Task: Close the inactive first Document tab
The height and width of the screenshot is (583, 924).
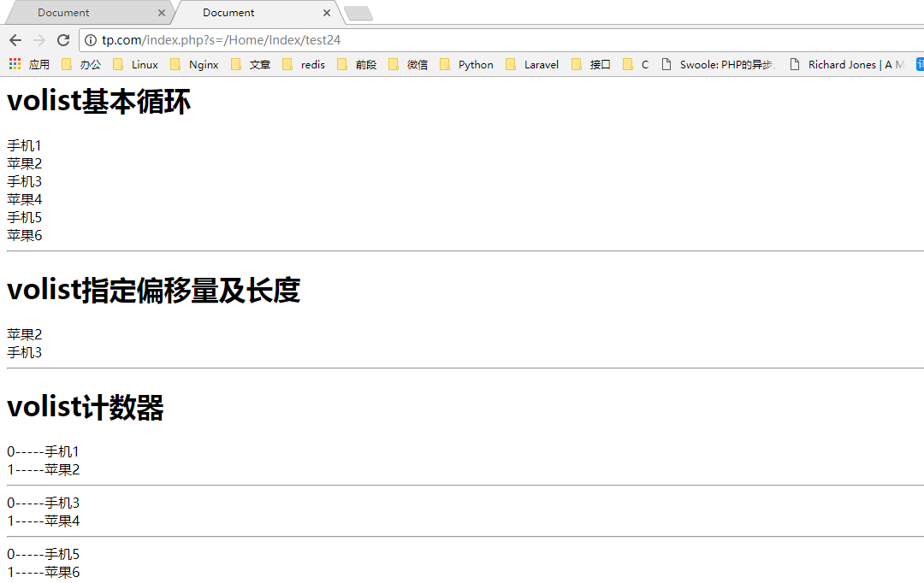Action: coord(162,13)
